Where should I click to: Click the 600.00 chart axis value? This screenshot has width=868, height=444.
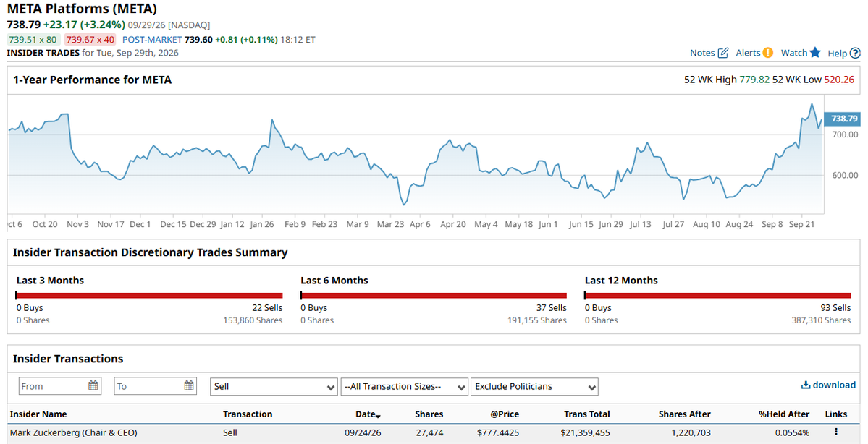(845, 175)
